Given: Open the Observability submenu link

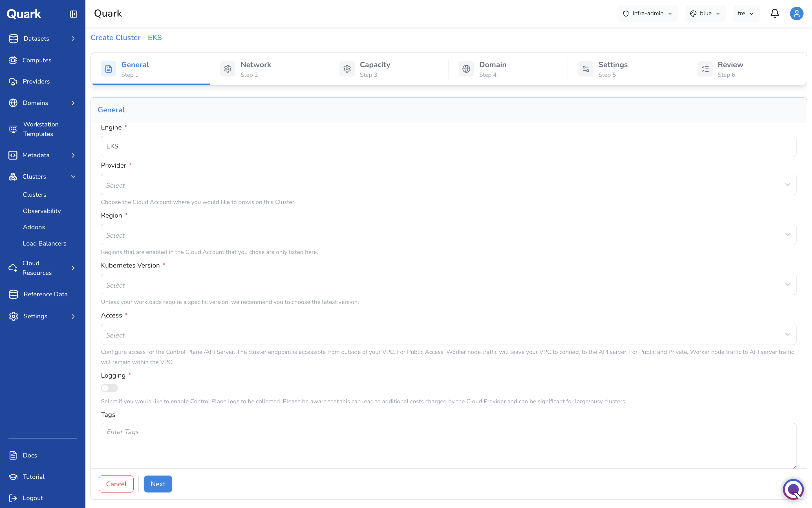Looking at the screenshot, I should (x=42, y=211).
